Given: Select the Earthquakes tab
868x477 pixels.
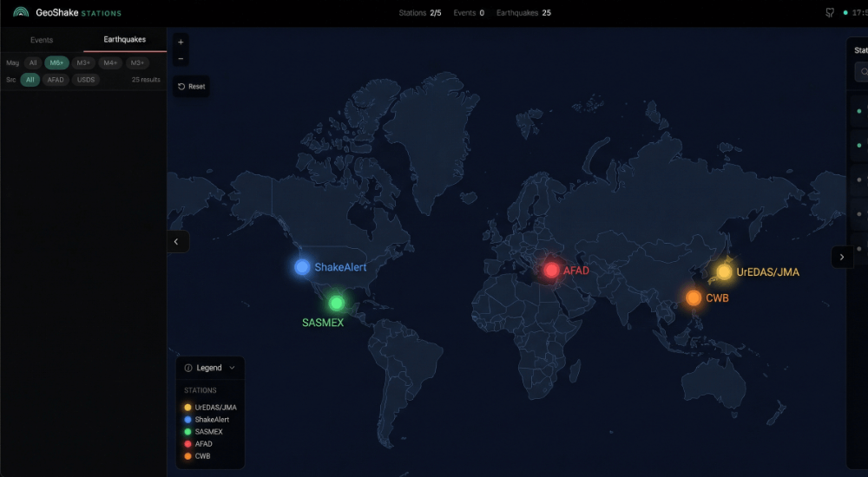Looking at the screenshot, I should [x=125, y=40].
